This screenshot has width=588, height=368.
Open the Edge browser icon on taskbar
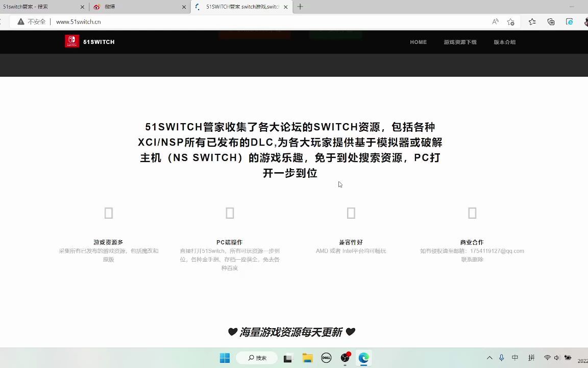pyautogui.click(x=363, y=358)
